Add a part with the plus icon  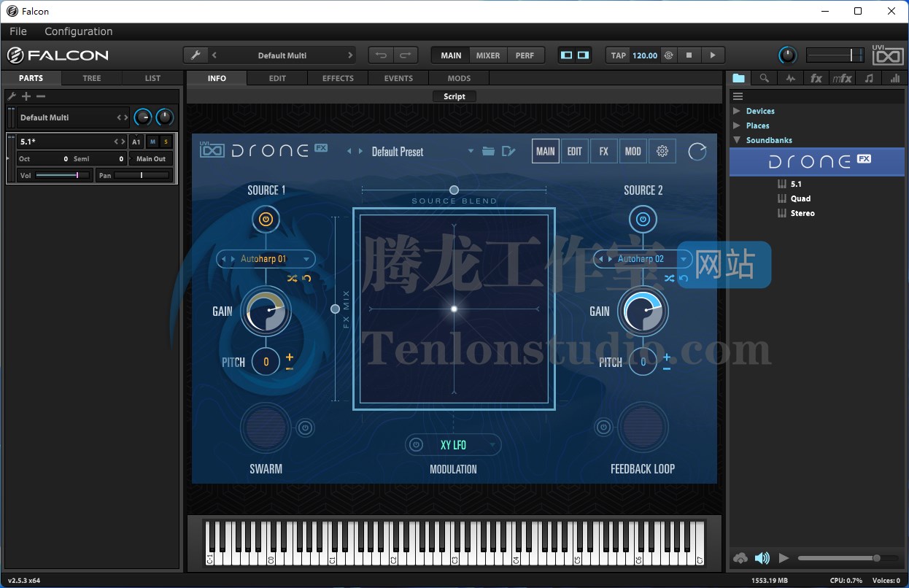[26, 96]
